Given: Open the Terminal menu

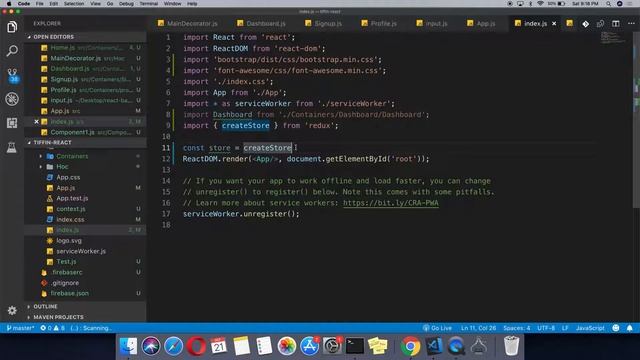Looking at the screenshot, I should point(149,4).
